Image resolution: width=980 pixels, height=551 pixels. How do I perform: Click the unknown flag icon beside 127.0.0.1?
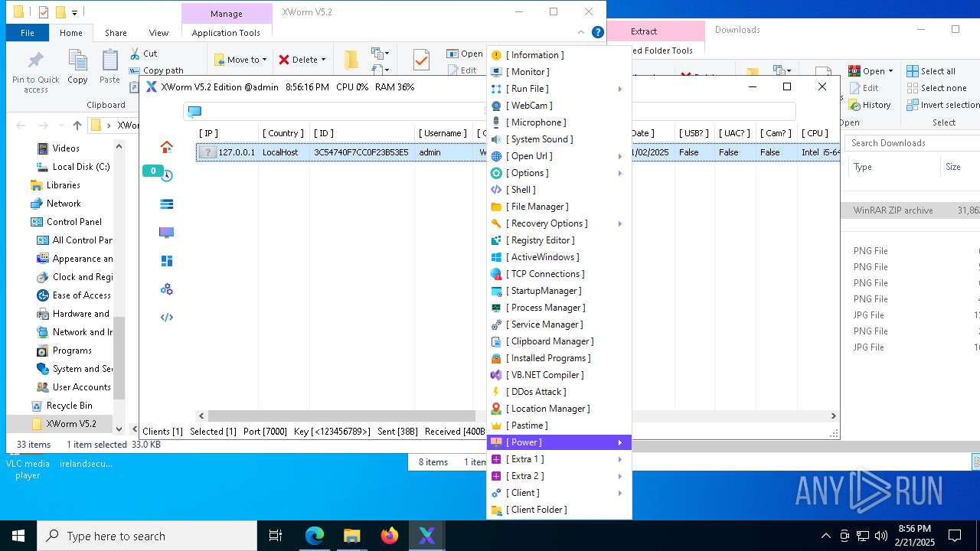click(x=207, y=152)
